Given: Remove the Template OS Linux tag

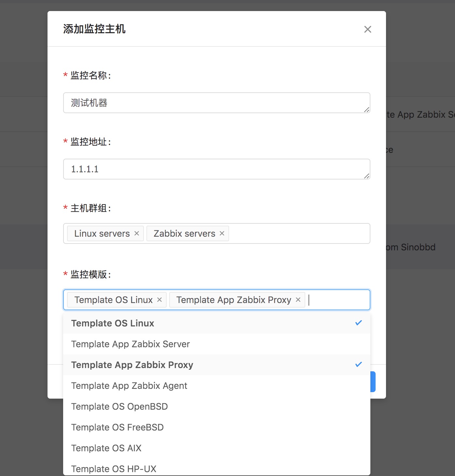Looking at the screenshot, I should [x=159, y=300].
